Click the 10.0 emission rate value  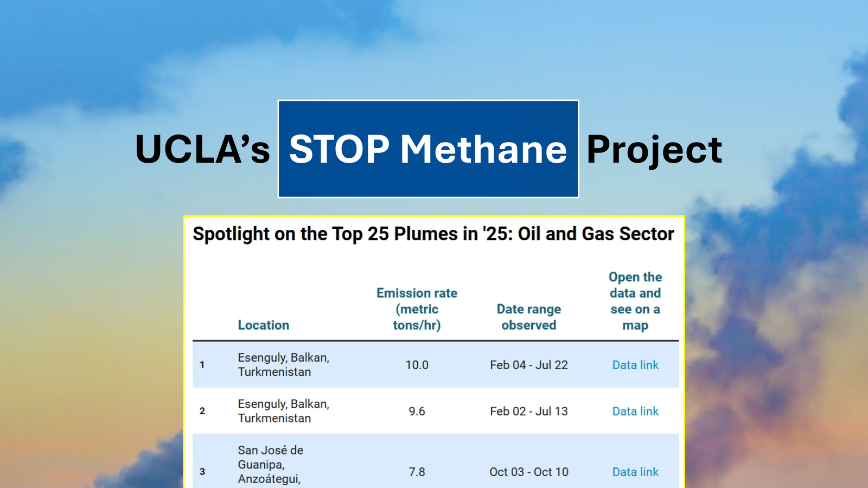417,365
